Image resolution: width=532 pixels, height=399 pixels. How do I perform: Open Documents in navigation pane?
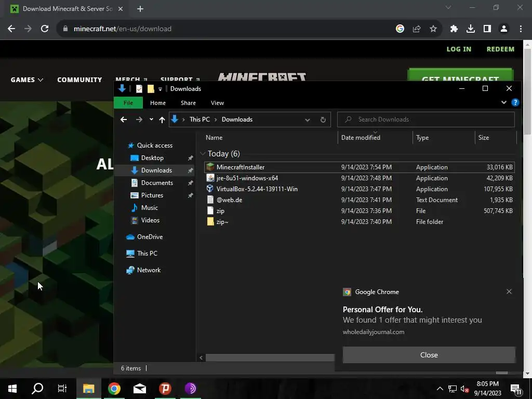click(x=152, y=183)
